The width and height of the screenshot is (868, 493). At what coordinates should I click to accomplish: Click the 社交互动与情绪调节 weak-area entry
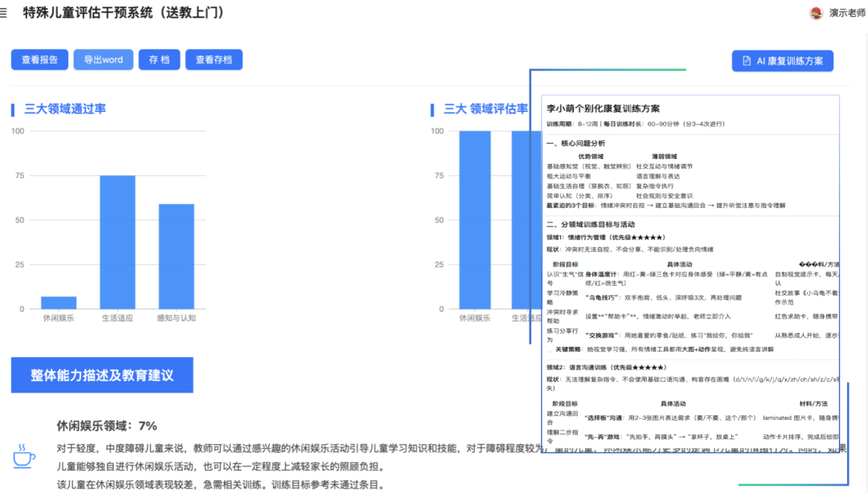[665, 166]
